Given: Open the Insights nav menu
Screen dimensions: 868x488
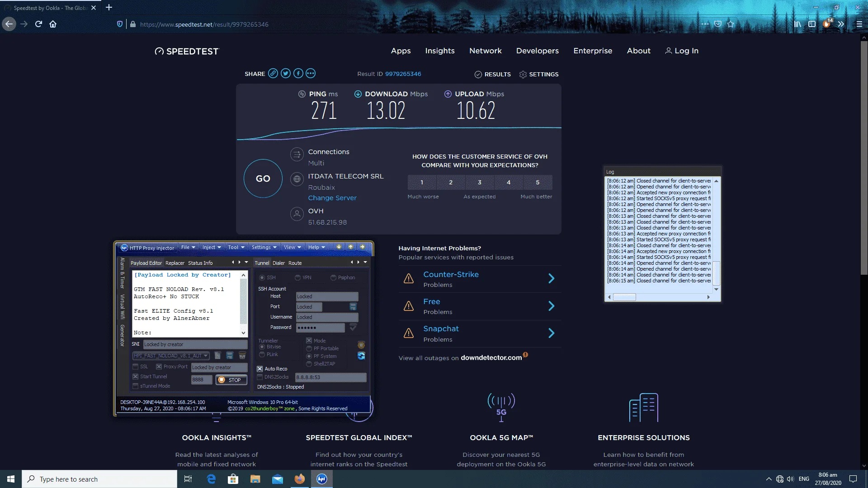Looking at the screenshot, I should [440, 51].
